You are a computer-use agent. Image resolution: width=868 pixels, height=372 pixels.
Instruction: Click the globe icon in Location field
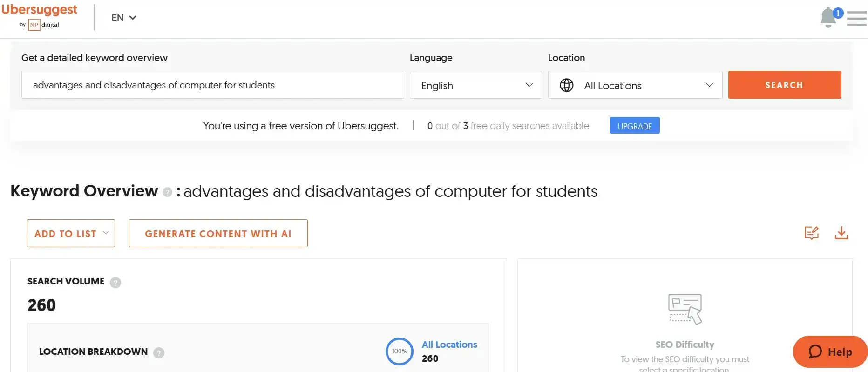click(567, 85)
